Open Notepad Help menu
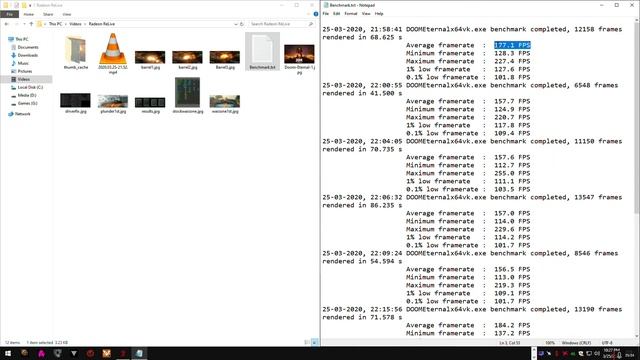Image resolution: width=640 pixels, height=360 pixels. 379,14
